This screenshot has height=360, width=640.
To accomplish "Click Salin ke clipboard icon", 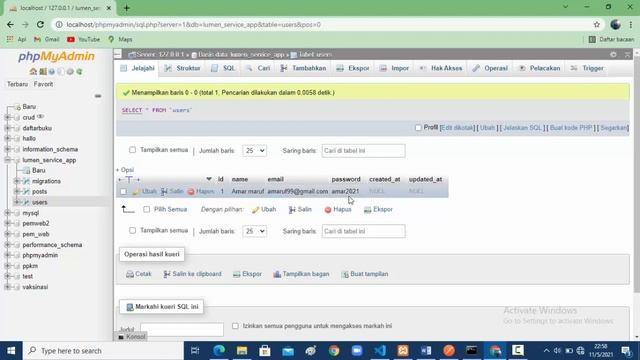I will tap(167, 274).
